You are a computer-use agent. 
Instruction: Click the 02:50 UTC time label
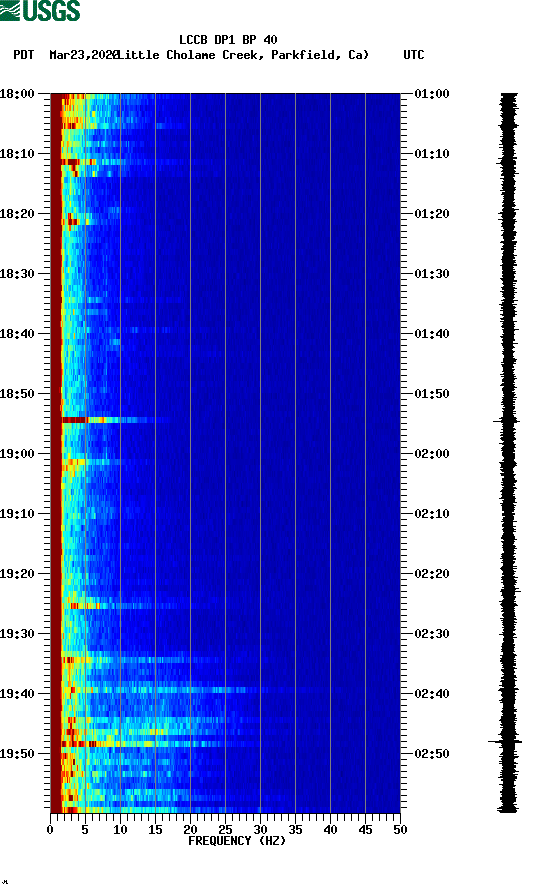[x=432, y=753]
